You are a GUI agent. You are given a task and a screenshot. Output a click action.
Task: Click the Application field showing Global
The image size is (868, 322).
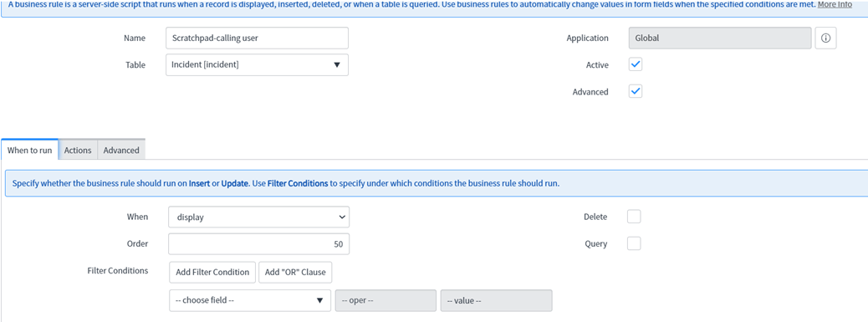click(720, 38)
